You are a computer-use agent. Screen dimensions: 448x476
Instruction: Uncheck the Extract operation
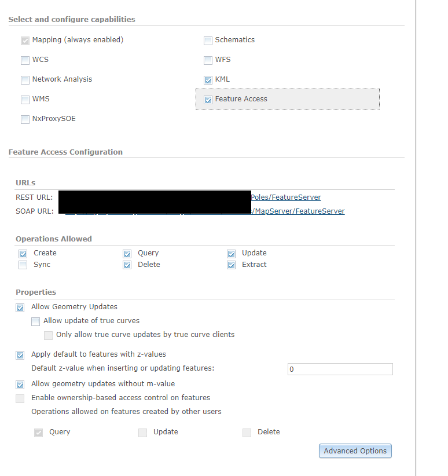click(x=231, y=265)
